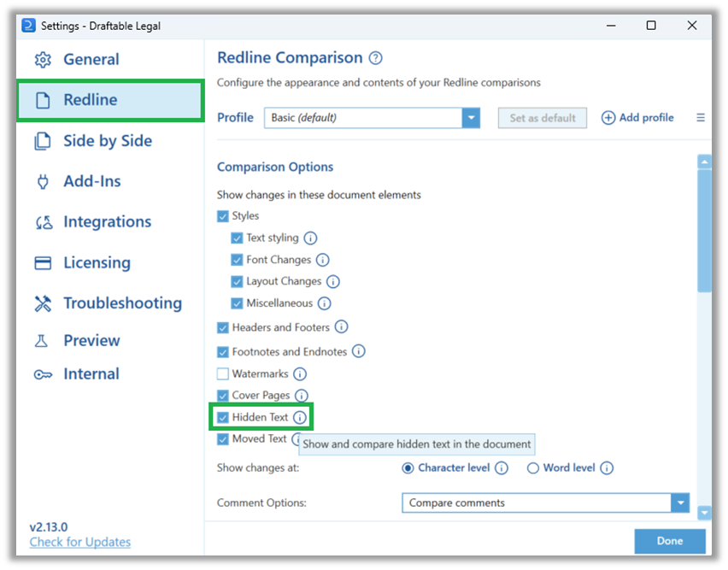Disable the Headers and Footers checkbox
Screen dimensions: 728x570
(223, 327)
